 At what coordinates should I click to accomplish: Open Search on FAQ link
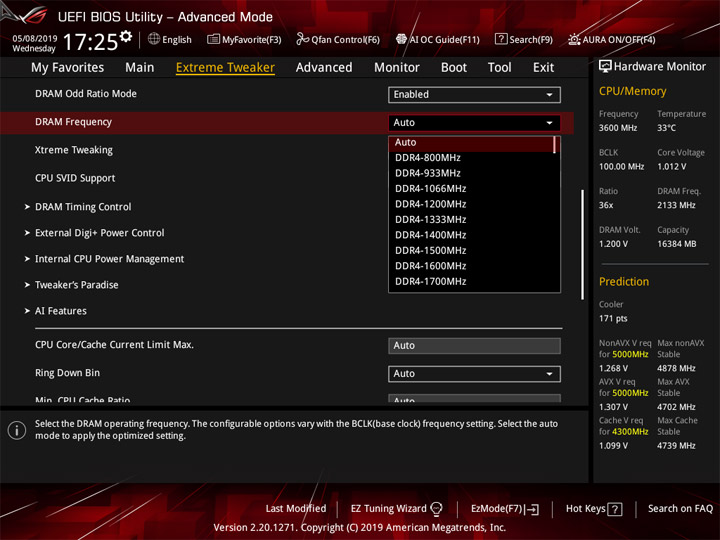(680, 509)
